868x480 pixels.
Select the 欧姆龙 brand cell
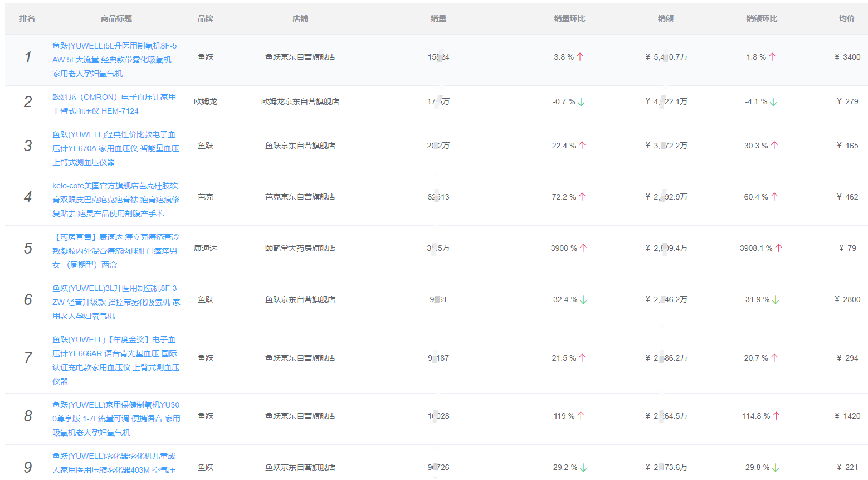pos(206,101)
